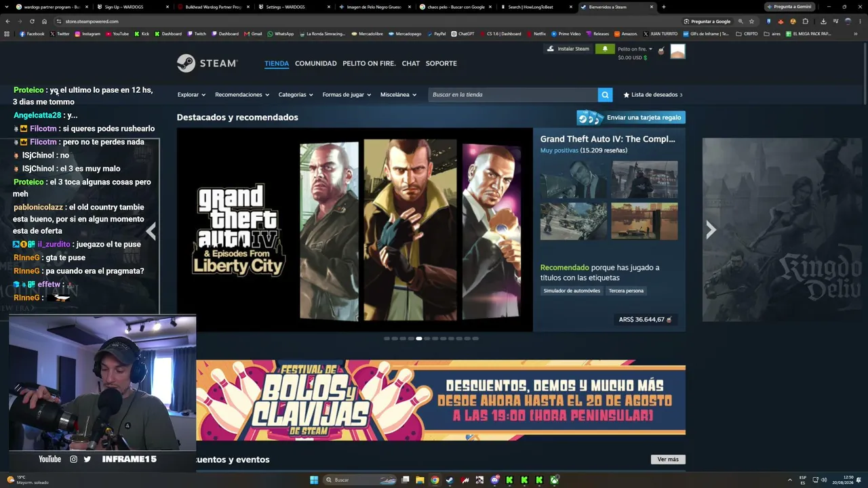Launch Steam from the taskbar
This screenshot has height=488, width=868.
tap(450, 480)
